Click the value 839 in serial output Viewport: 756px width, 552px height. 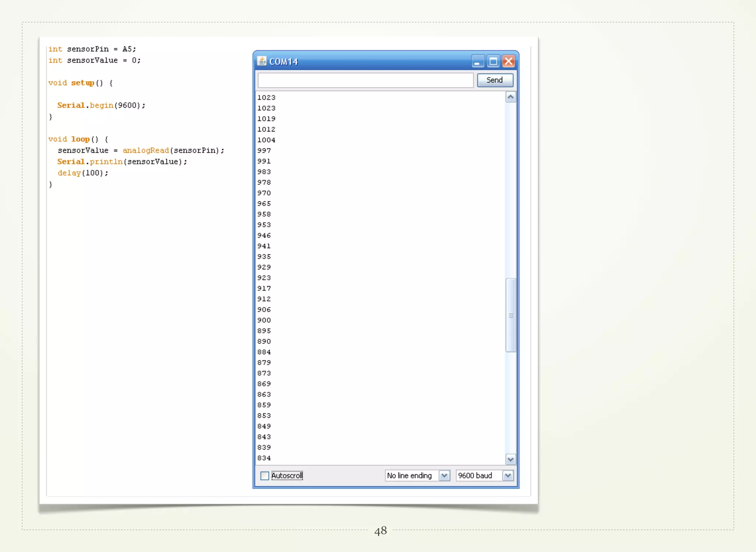[264, 448]
